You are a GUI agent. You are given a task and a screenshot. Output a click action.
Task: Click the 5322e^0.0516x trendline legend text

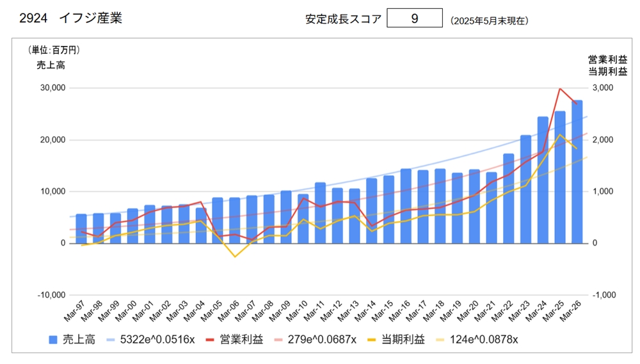point(157,340)
